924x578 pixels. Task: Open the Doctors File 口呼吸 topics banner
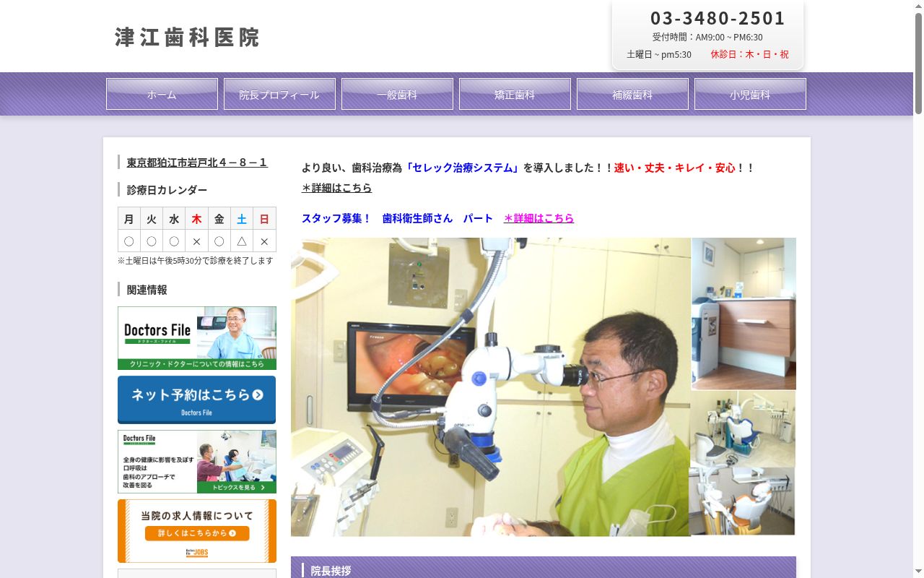point(197,462)
